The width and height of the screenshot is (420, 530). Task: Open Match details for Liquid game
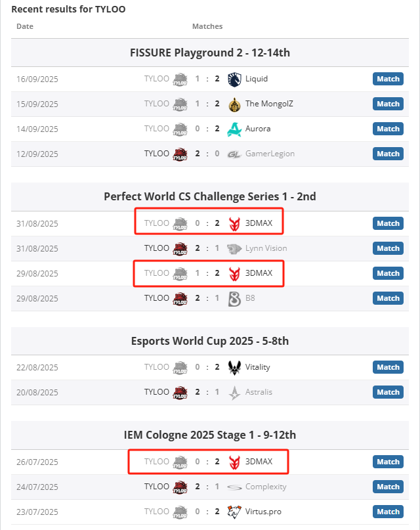click(x=388, y=79)
